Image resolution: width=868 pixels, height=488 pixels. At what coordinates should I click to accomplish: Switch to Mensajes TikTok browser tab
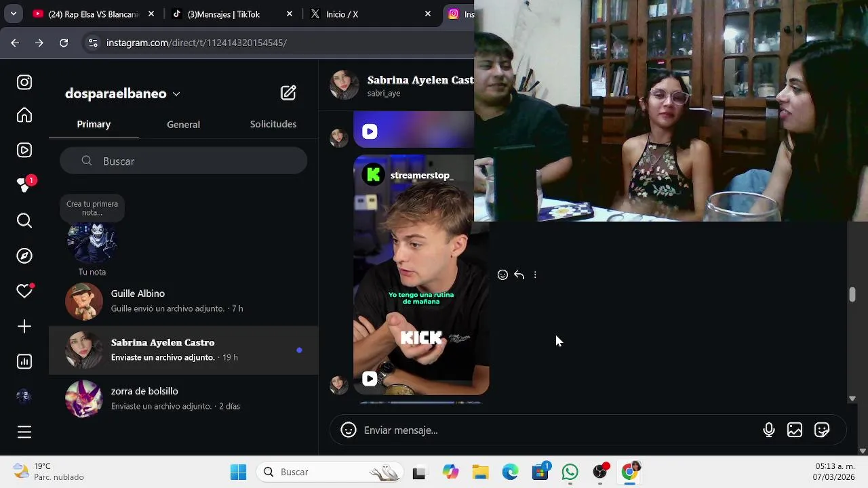[232, 14]
